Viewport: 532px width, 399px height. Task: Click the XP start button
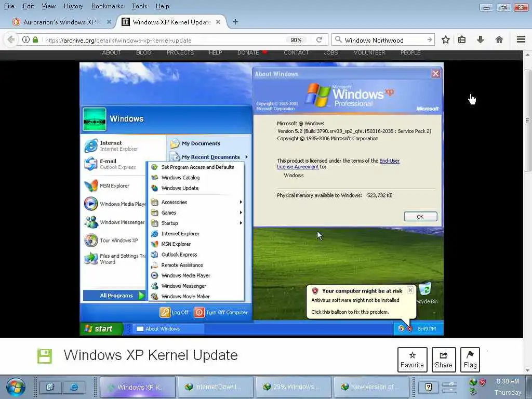tap(101, 328)
